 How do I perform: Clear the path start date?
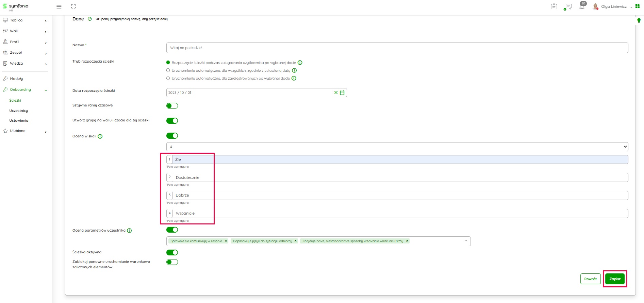click(x=336, y=92)
